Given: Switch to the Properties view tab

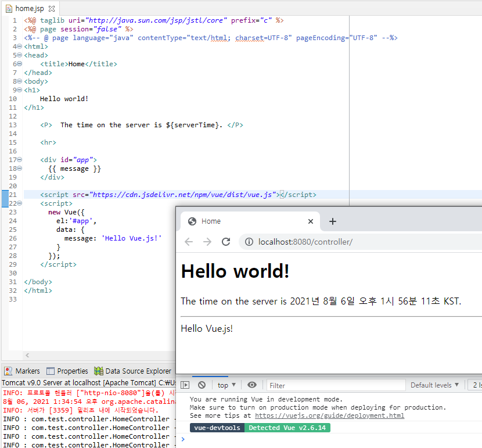Looking at the screenshot, I should tap(67, 371).
